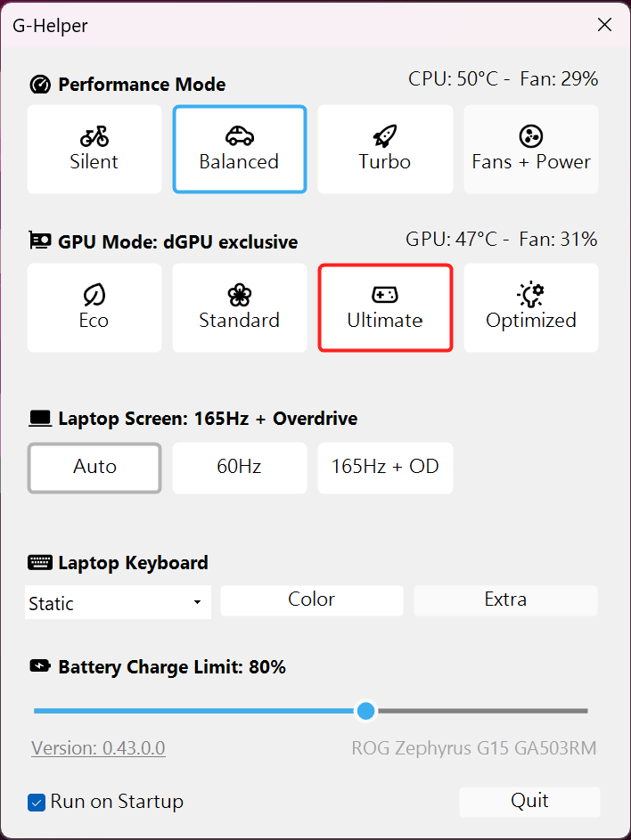The width and height of the screenshot is (631, 840).
Task: Select Standard GPU mode flower icon
Action: pos(239,295)
